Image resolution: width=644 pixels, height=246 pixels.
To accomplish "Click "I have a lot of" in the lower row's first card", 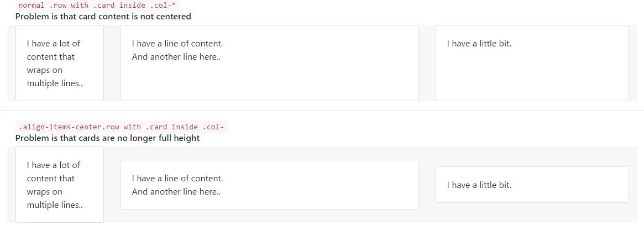I will 54,165.
